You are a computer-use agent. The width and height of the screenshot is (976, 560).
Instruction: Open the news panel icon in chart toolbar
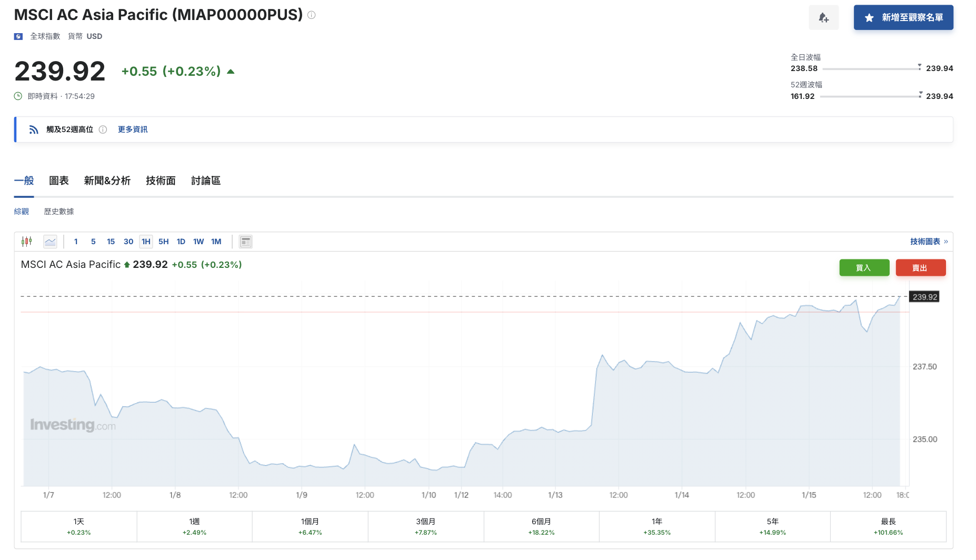pyautogui.click(x=245, y=242)
